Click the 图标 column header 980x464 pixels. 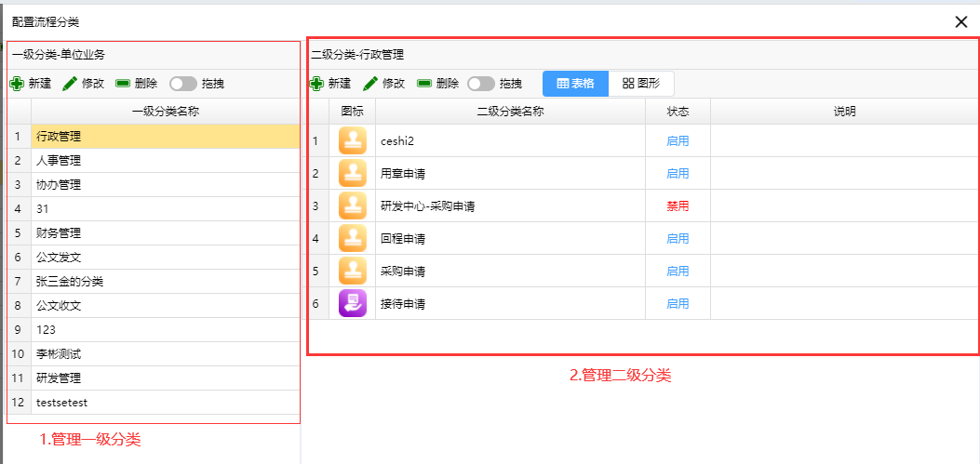(x=352, y=112)
